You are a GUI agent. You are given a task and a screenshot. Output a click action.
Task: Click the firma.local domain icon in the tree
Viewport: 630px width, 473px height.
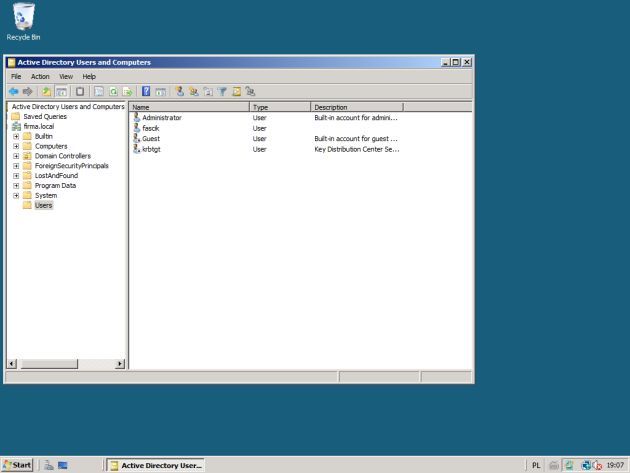pos(16,126)
